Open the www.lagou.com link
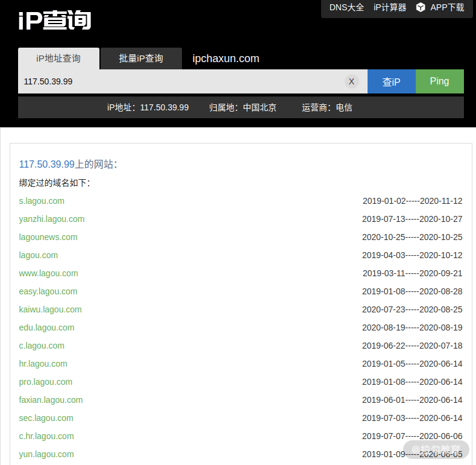476x465 pixels. point(49,273)
